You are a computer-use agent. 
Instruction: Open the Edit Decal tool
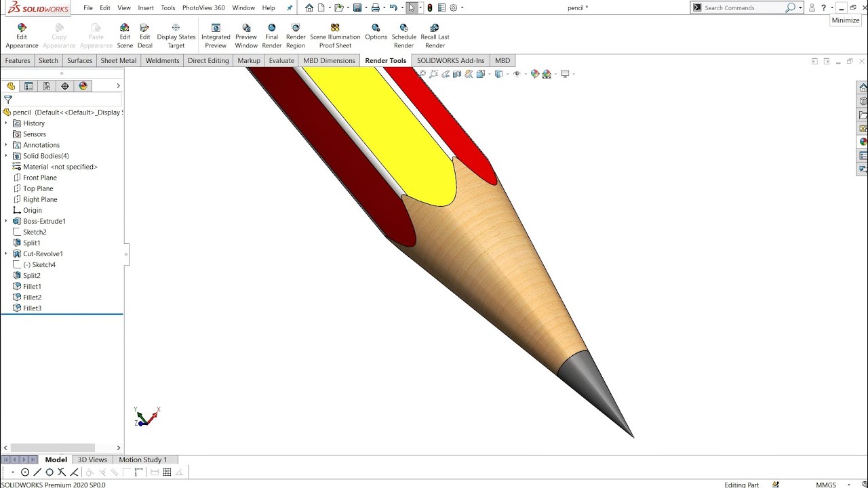click(144, 36)
